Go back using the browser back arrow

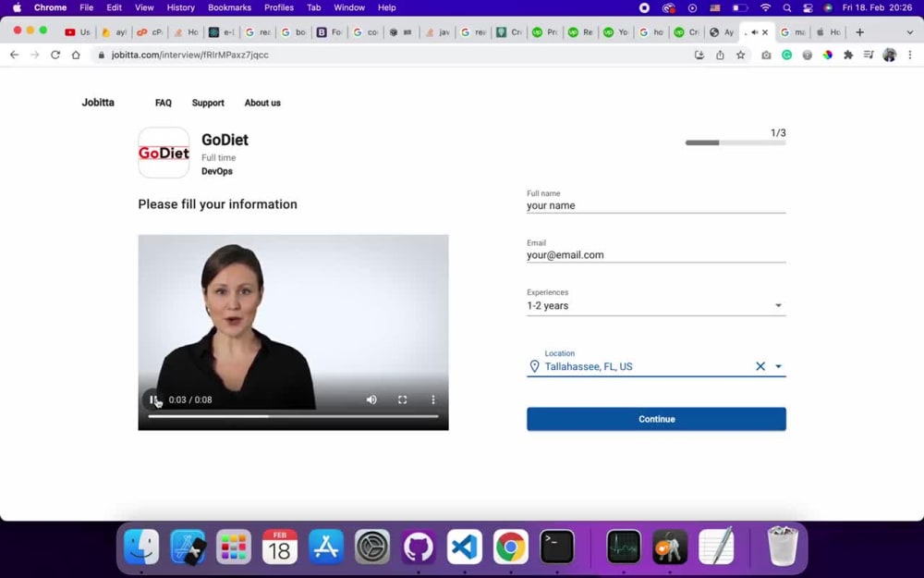(x=14, y=55)
